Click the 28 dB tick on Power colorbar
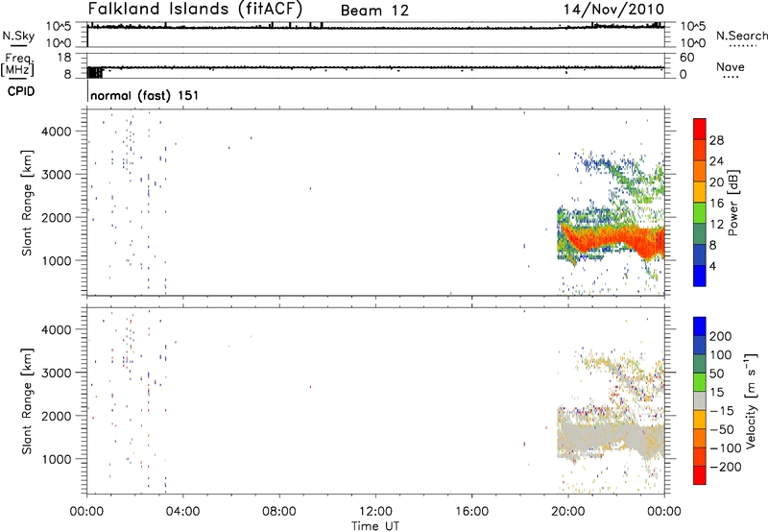The height and width of the screenshot is (532, 768). 716,140
